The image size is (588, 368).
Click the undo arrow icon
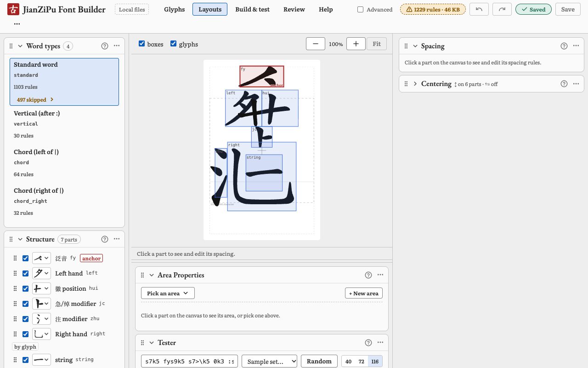click(479, 9)
